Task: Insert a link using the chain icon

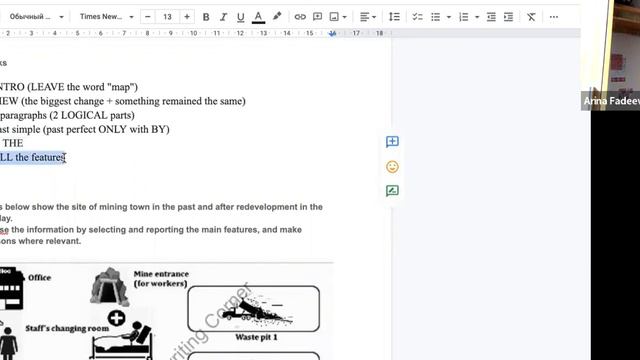Action: click(x=300, y=17)
